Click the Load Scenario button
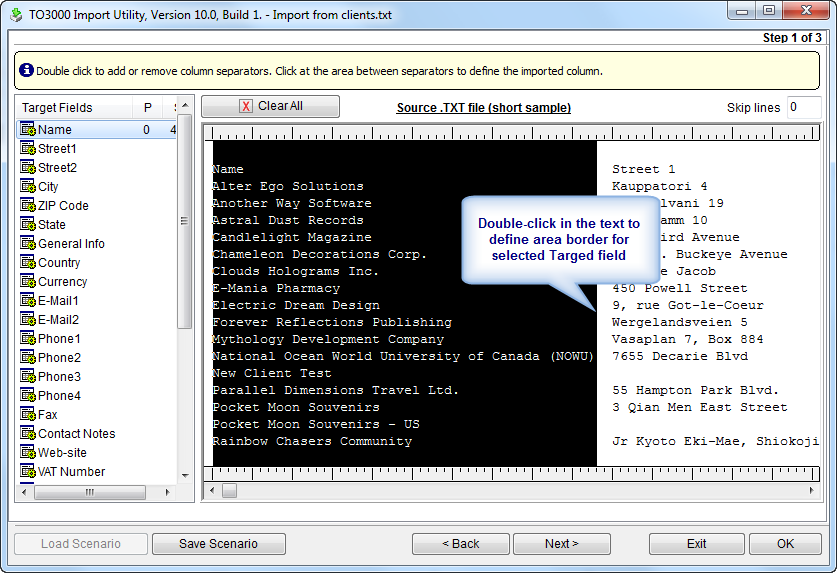 coord(81,544)
